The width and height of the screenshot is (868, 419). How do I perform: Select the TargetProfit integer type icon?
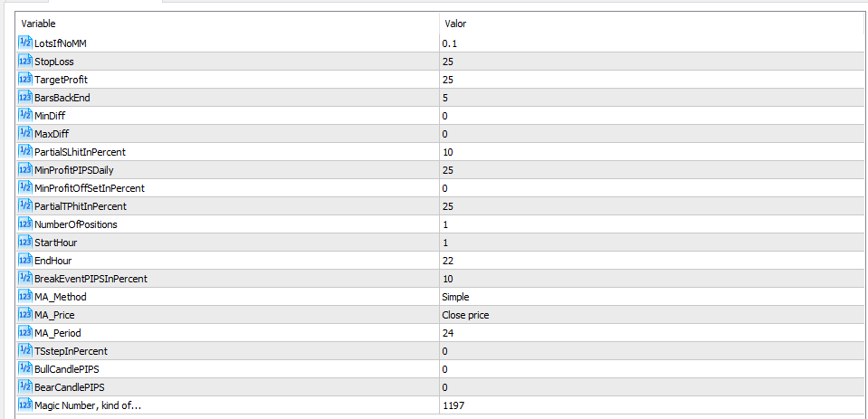click(x=25, y=79)
